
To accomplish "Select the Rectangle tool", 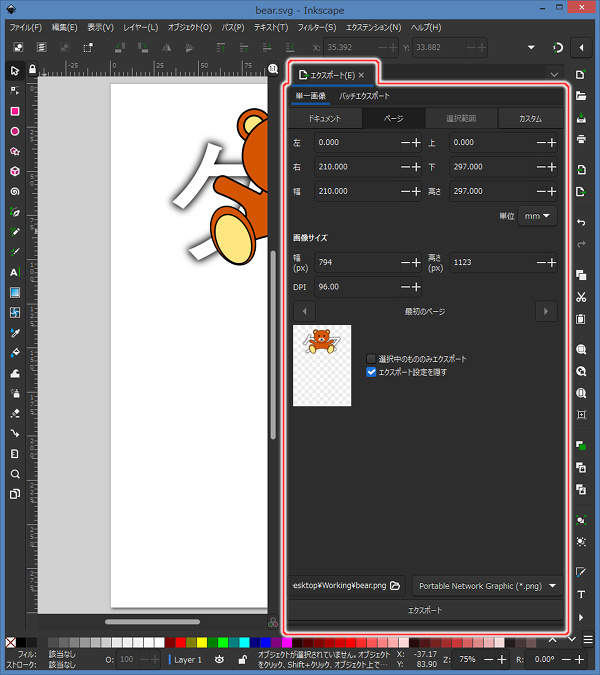I will pyautogui.click(x=15, y=111).
